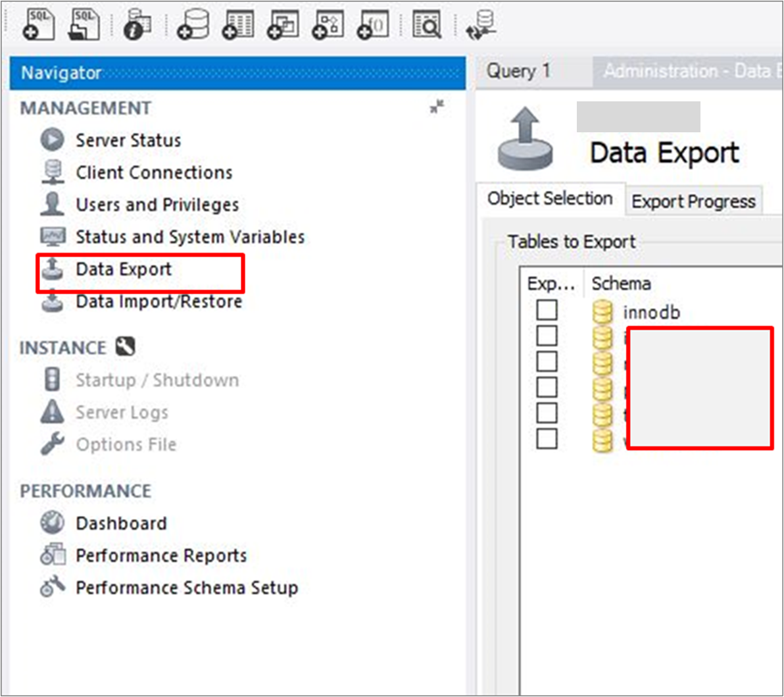Check the fifth schema export checkbox

click(x=547, y=413)
